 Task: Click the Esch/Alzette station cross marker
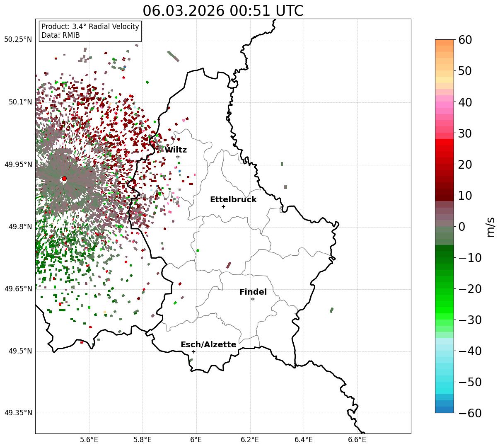pyautogui.click(x=193, y=351)
